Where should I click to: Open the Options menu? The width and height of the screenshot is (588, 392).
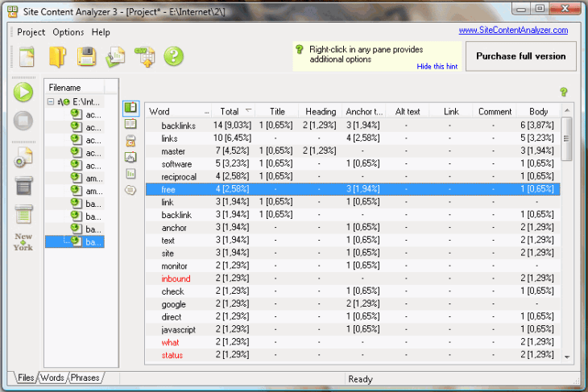coord(68,32)
